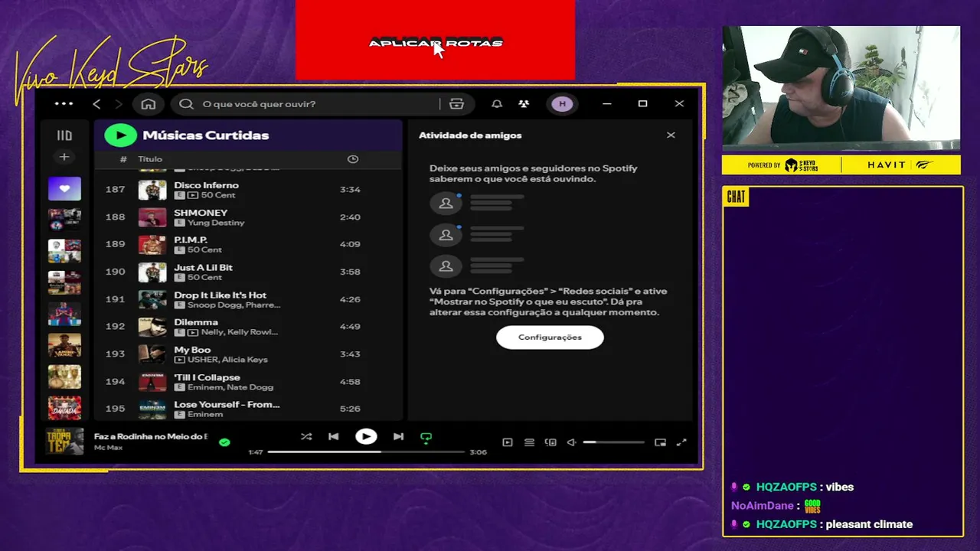The height and width of the screenshot is (551, 980).
Task: Click chat message 'pleasant climate'
Action: coord(869,524)
